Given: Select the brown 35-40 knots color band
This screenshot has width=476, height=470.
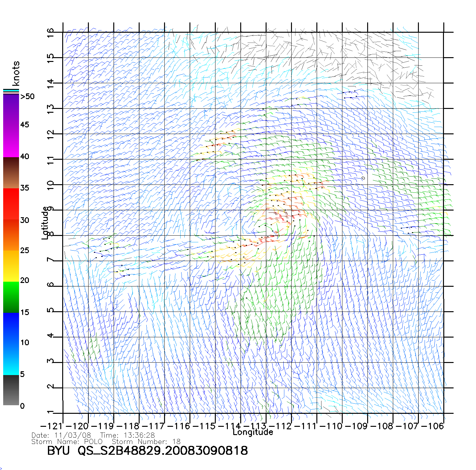Looking at the screenshot, I should click(11, 173).
